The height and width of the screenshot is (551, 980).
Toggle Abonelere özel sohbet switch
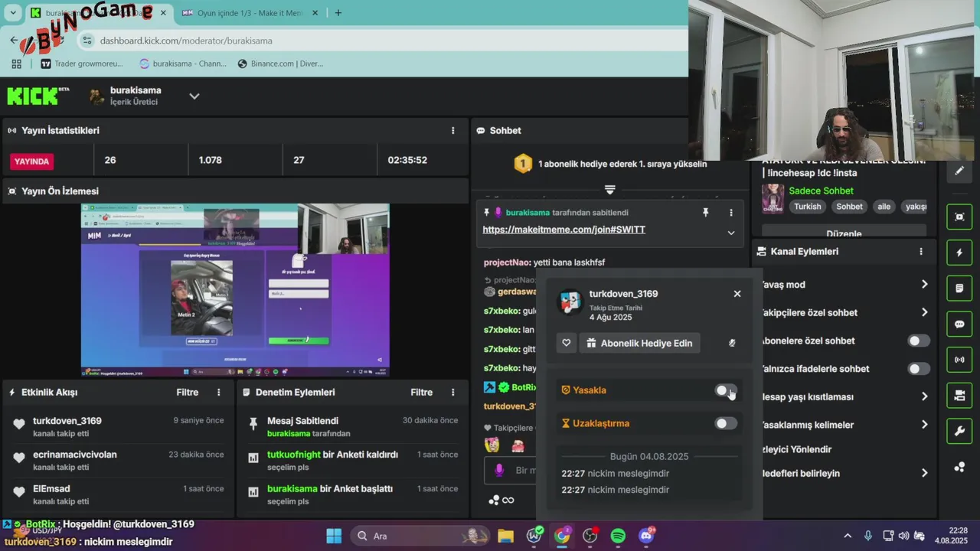coord(919,341)
